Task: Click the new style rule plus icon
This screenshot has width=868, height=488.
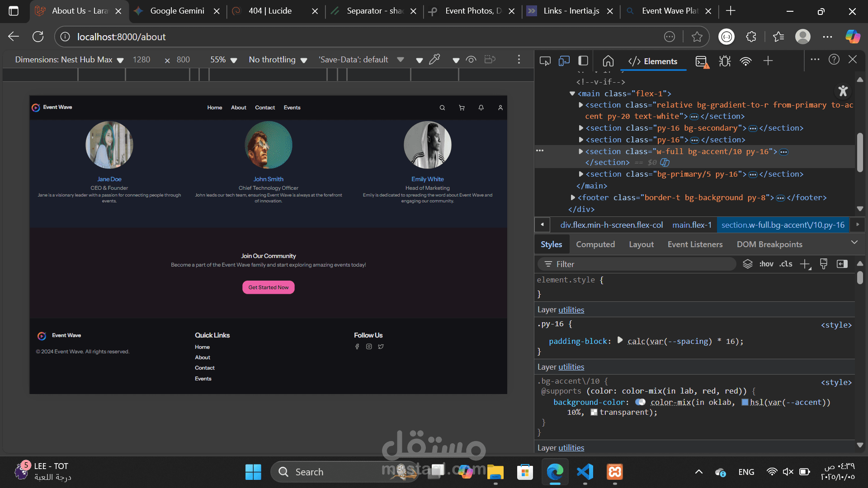Action: point(805,264)
